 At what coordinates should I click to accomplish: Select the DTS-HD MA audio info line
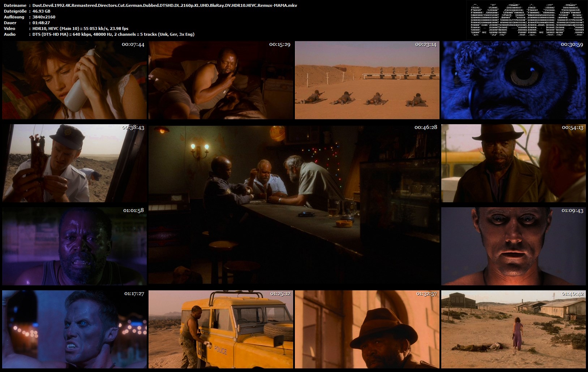point(113,34)
